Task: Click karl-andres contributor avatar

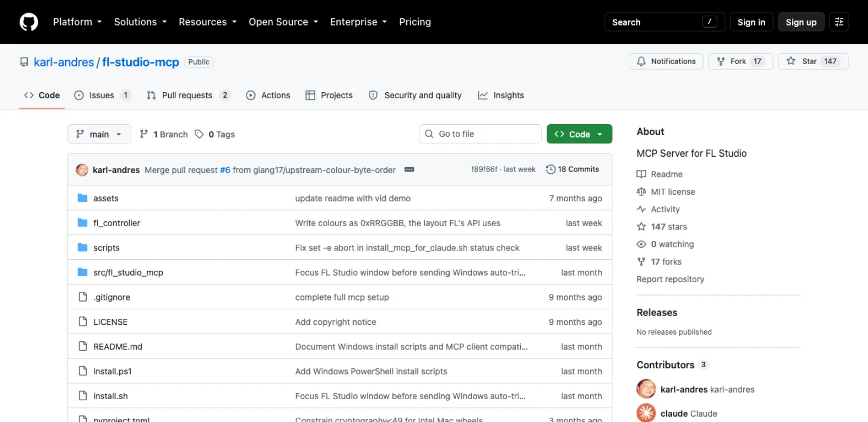Action: click(x=646, y=389)
